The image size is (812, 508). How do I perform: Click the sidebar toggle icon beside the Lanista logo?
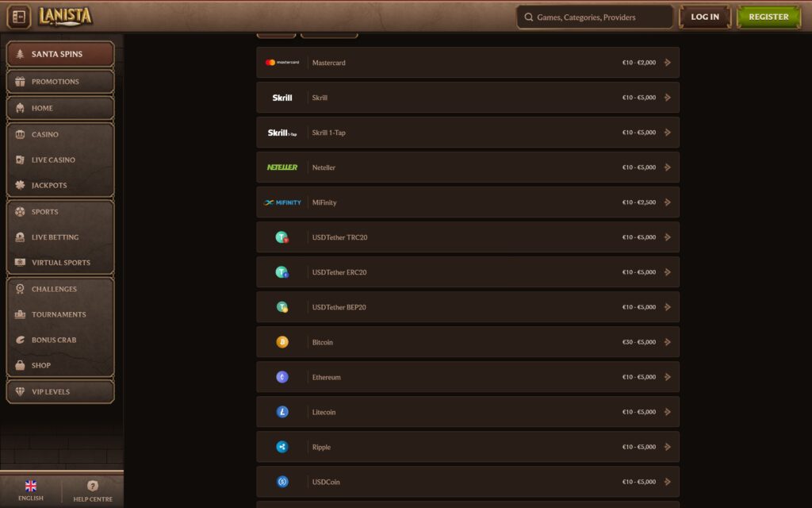point(19,17)
